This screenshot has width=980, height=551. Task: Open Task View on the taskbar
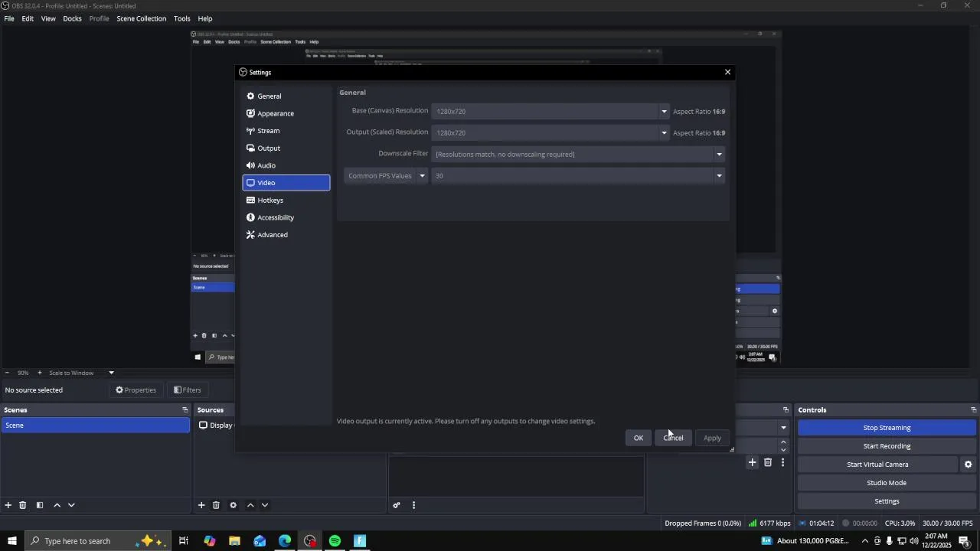184,541
